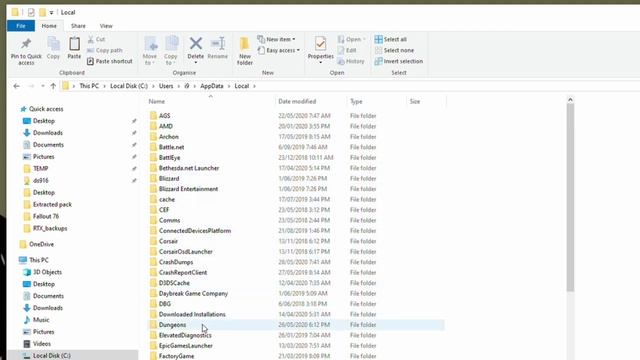Click Select none in ribbon

pyautogui.click(x=394, y=50)
